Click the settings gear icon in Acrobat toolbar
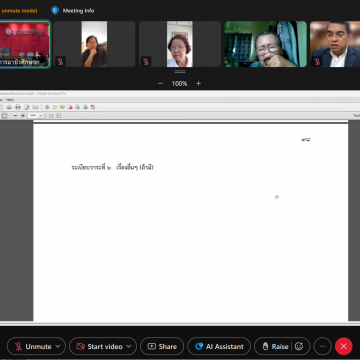 (47, 107)
